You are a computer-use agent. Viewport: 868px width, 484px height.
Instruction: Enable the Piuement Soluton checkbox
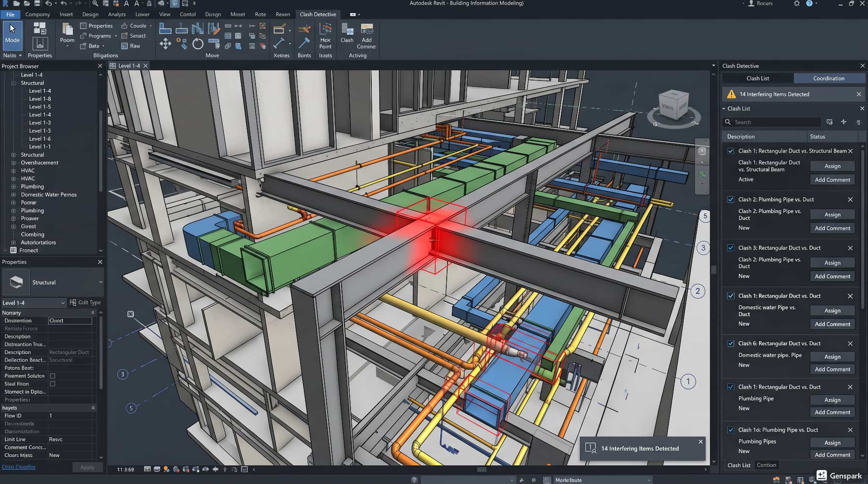53,376
